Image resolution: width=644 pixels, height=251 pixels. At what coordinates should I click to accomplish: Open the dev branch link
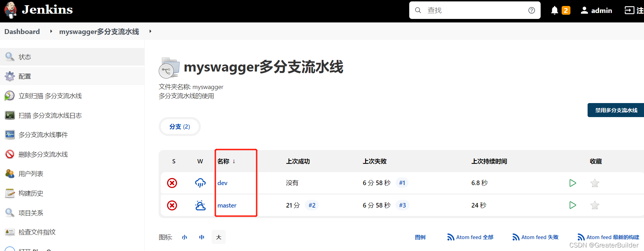(x=222, y=183)
